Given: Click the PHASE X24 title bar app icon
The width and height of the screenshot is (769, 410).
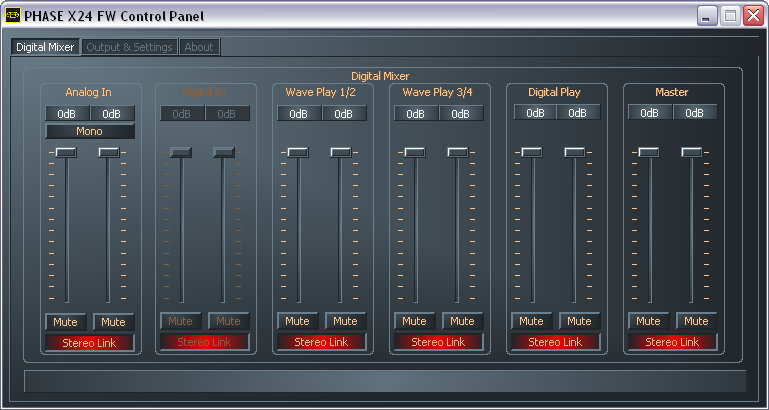Looking at the screenshot, I should click(x=13, y=16).
